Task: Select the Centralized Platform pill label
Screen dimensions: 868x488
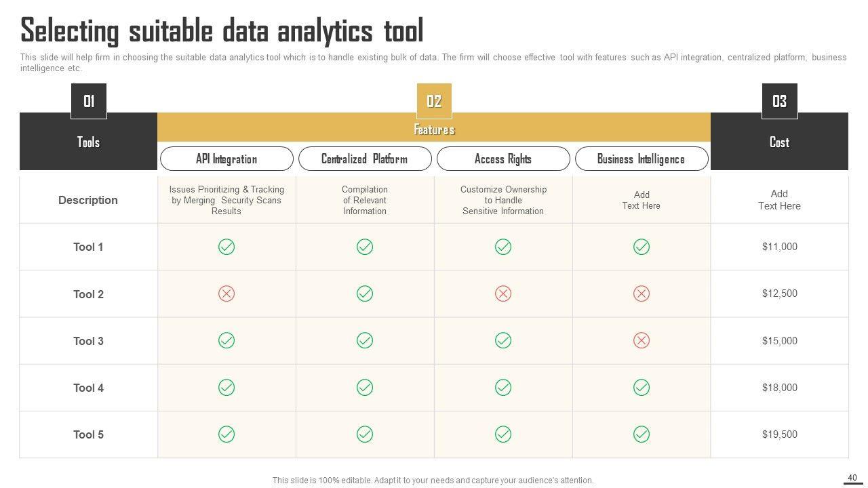Action: tap(365, 159)
